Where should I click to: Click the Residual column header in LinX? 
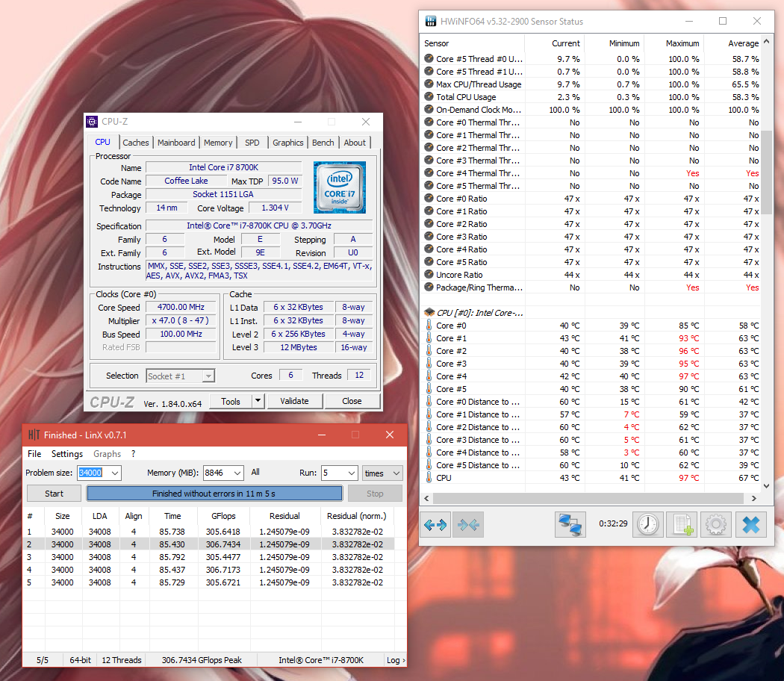284,516
